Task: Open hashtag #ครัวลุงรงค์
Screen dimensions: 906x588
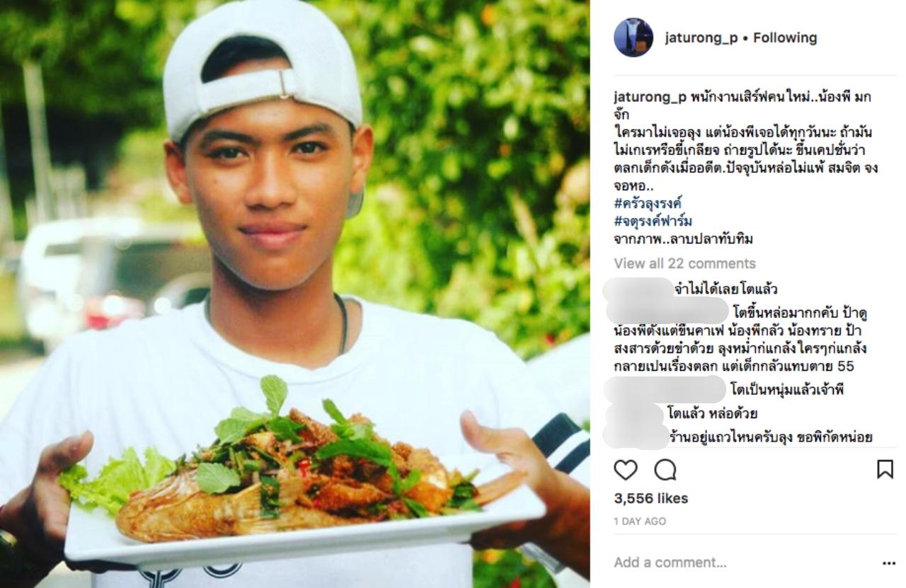Action: 648,204
